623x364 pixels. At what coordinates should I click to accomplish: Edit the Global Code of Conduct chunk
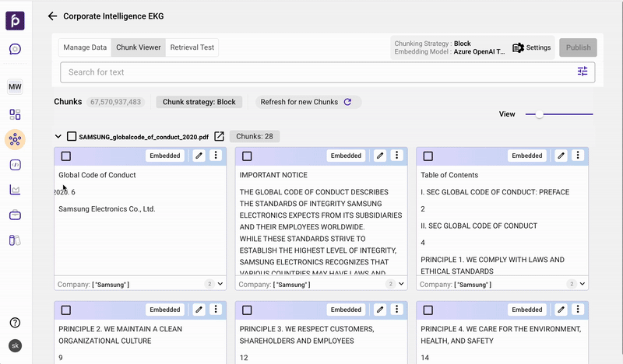coord(199,156)
